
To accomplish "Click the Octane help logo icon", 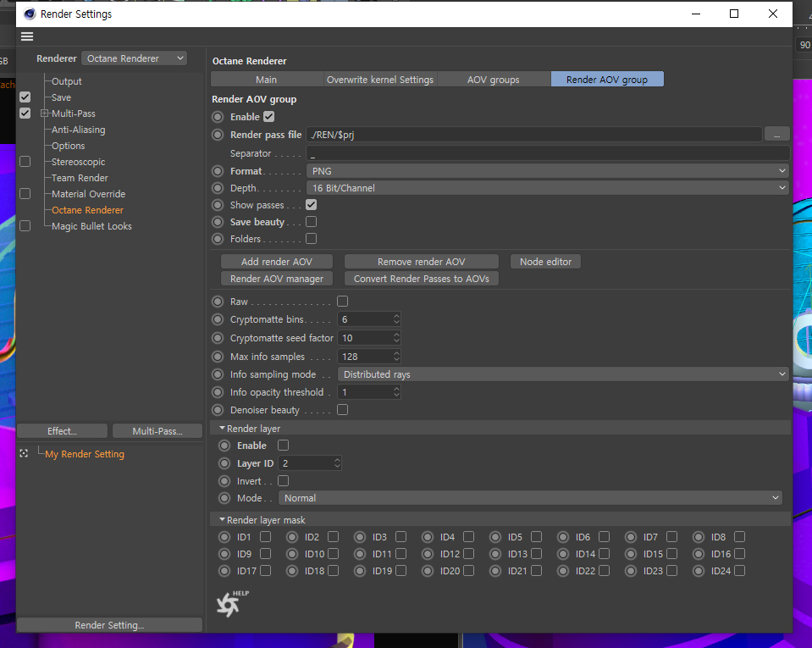I will click(x=231, y=603).
